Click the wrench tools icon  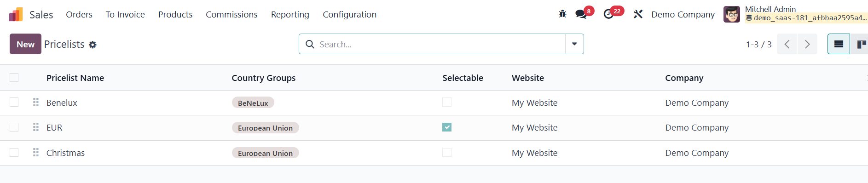point(638,14)
